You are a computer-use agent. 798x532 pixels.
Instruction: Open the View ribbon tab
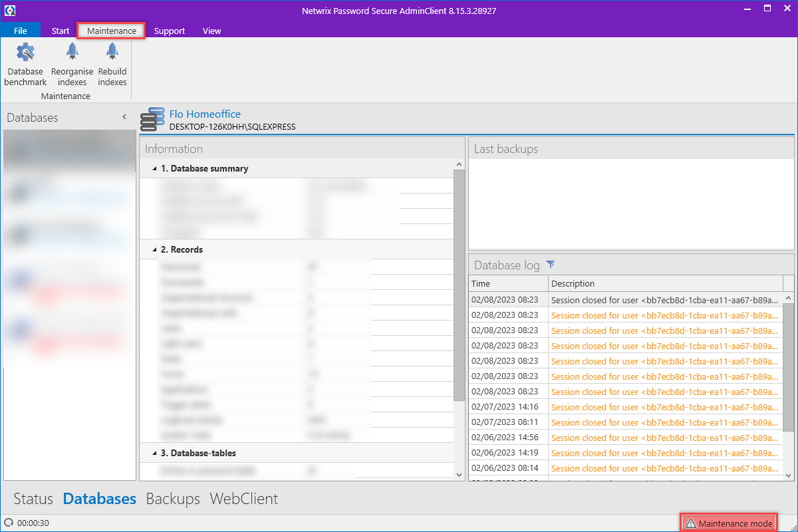(212, 31)
